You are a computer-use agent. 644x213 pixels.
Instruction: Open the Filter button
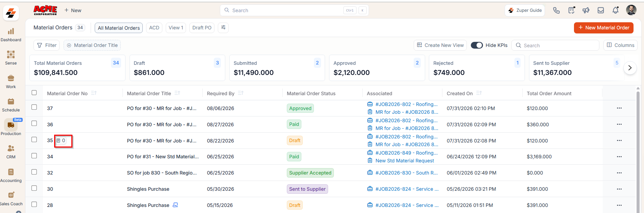point(47,45)
